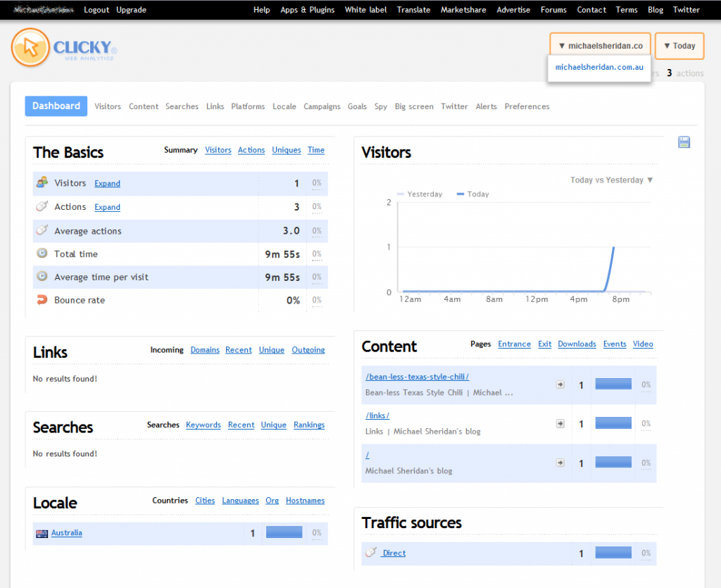This screenshot has height=588, width=721.
Task: Click the Clicky orange cursor logo
Action: click(x=30, y=47)
